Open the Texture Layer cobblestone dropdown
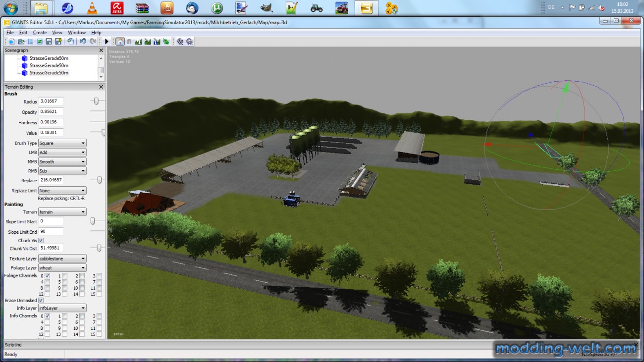 tap(62, 259)
